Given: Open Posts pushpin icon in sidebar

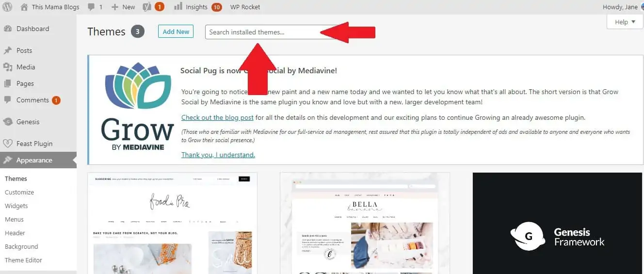Looking at the screenshot, I should pyautogui.click(x=8, y=50).
